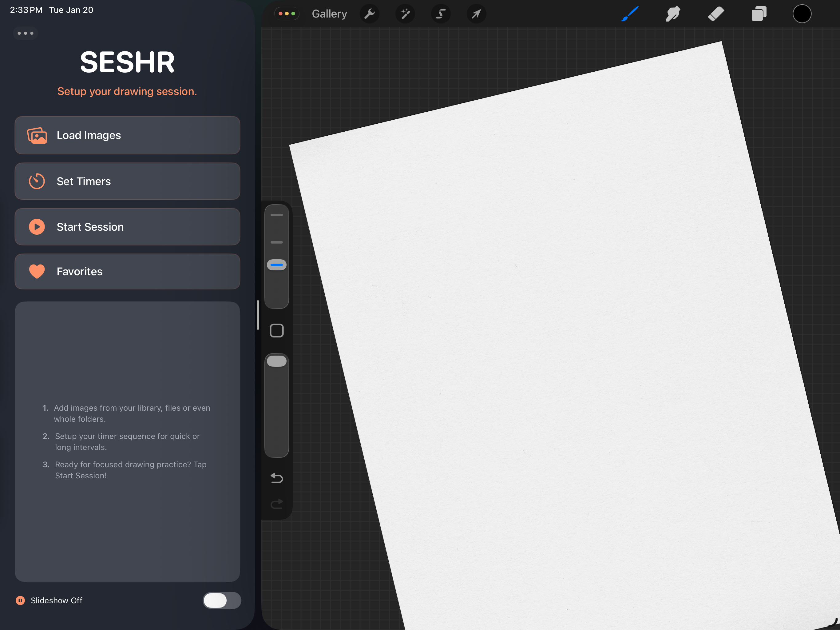840x630 pixels.
Task: Open the multitasking dots menu above the canvas
Action: click(287, 13)
